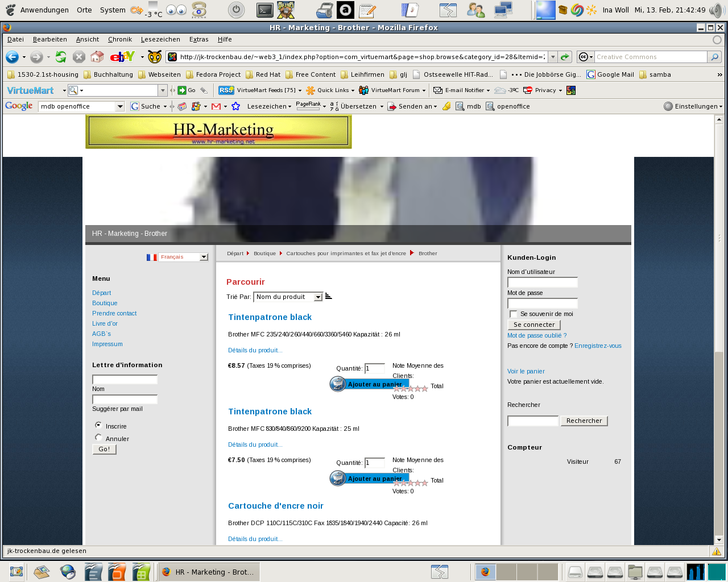Open the Bearbeiten menu
The width and height of the screenshot is (728, 582).
click(x=49, y=39)
